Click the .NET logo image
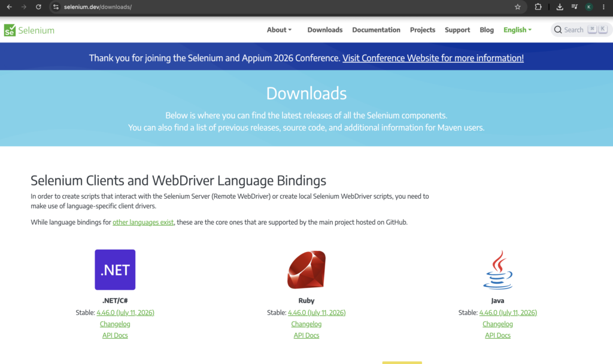The height and width of the screenshot is (364, 613). point(115,270)
